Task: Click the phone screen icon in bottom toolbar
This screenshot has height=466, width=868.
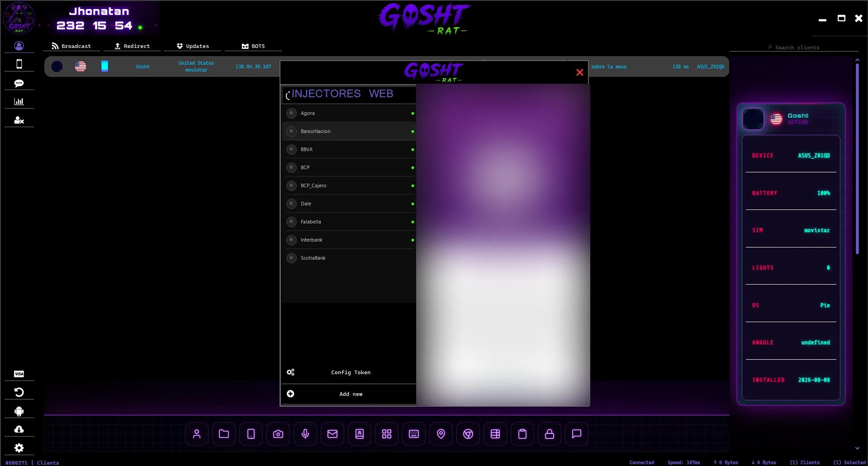Action: [251, 434]
